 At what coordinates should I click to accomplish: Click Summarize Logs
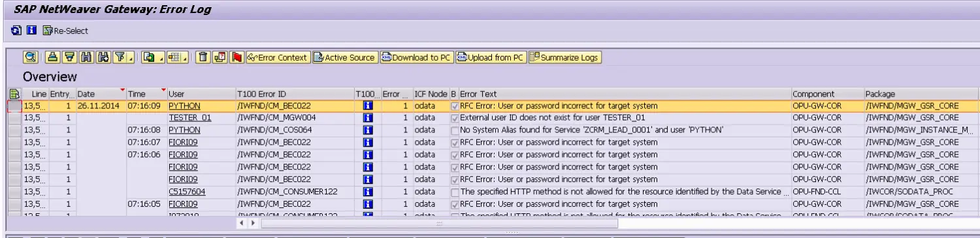tap(564, 57)
